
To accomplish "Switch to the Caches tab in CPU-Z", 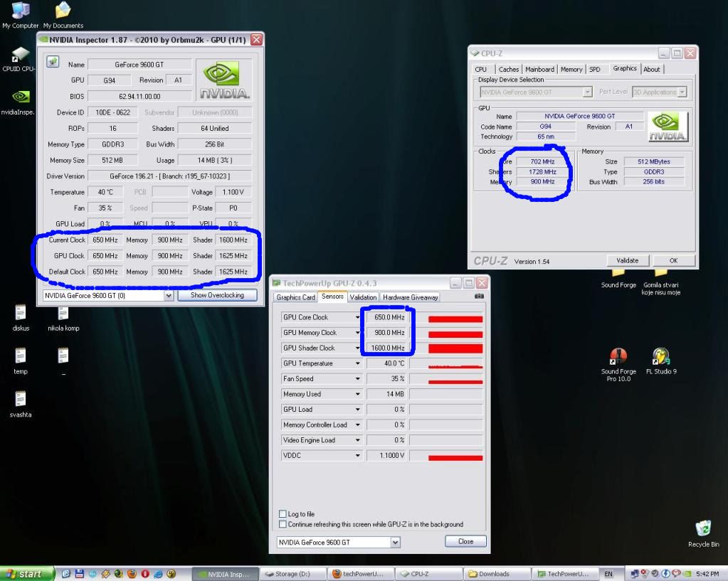I will pyautogui.click(x=508, y=69).
